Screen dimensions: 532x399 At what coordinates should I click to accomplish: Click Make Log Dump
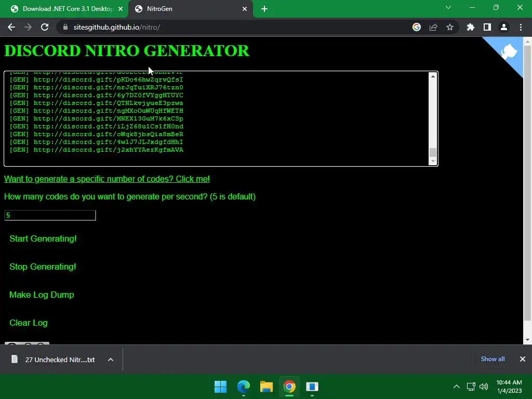coord(42,295)
